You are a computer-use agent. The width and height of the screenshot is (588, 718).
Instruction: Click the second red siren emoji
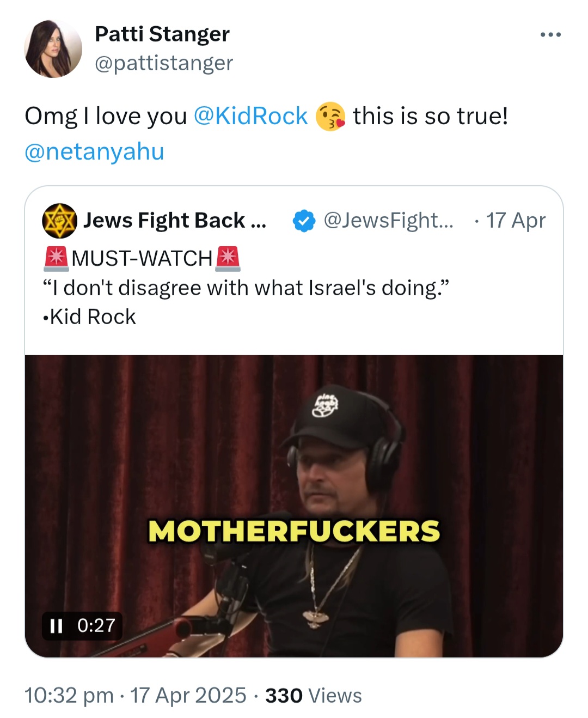228,258
